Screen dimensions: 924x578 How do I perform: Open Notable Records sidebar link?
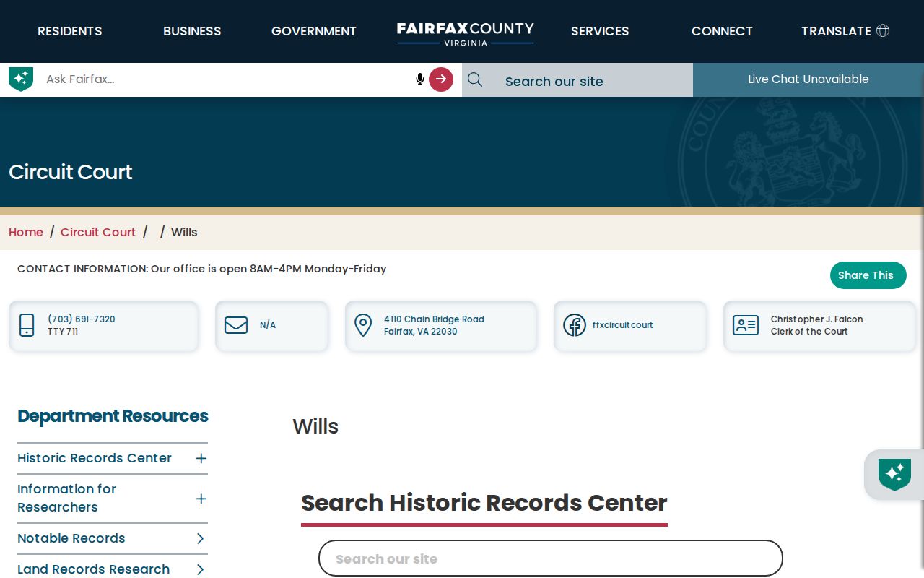click(x=71, y=538)
